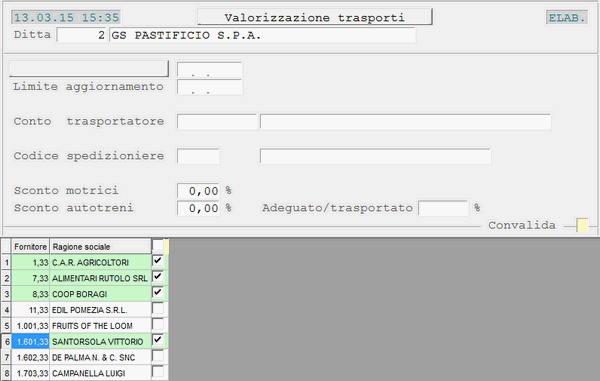Image resolution: width=600 pixels, height=381 pixels.
Task: Click supplier code 7,33 cell
Action: (31, 278)
